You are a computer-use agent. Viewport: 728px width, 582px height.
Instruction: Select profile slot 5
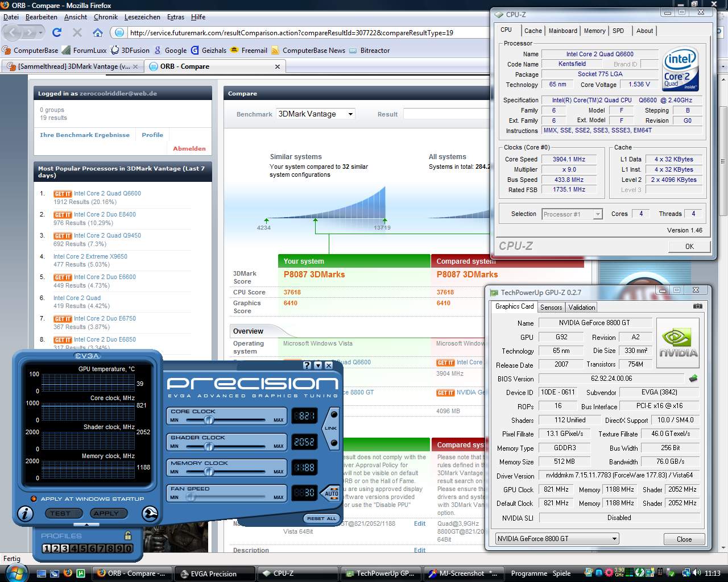(x=83, y=548)
